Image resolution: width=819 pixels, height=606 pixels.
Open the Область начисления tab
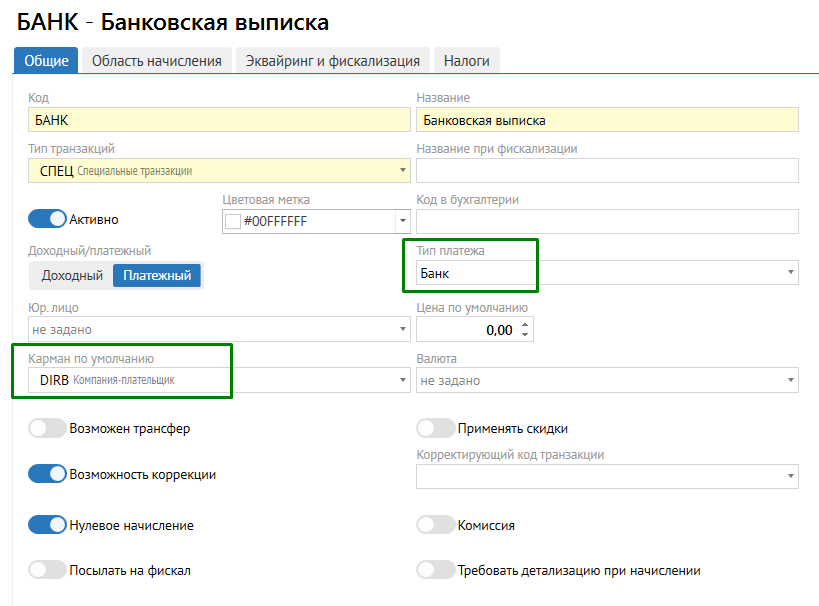pyautogui.click(x=156, y=60)
